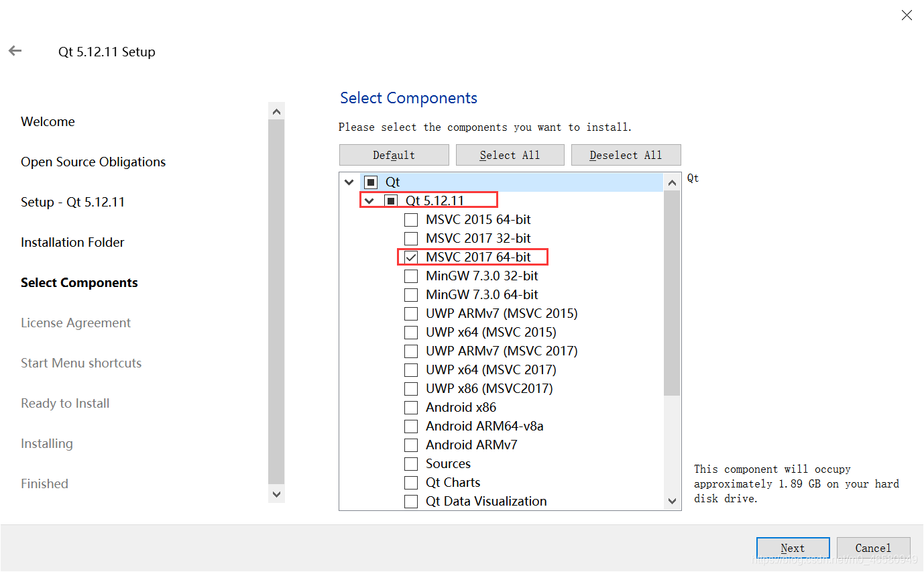Click Next to continue setup
The width and height of the screenshot is (924, 572).
click(x=793, y=548)
